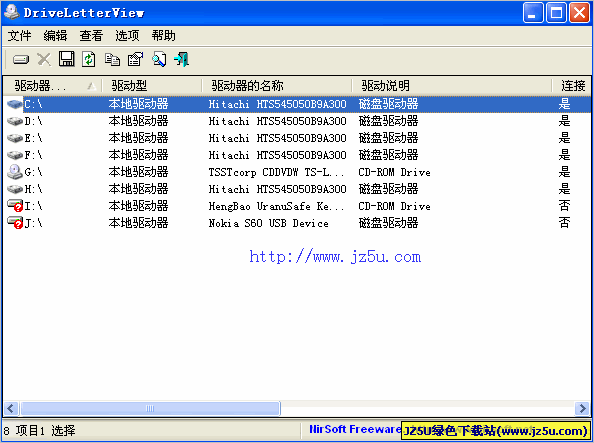Select the H:\ drive row
The image size is (594, 443).
pos(297,189)
